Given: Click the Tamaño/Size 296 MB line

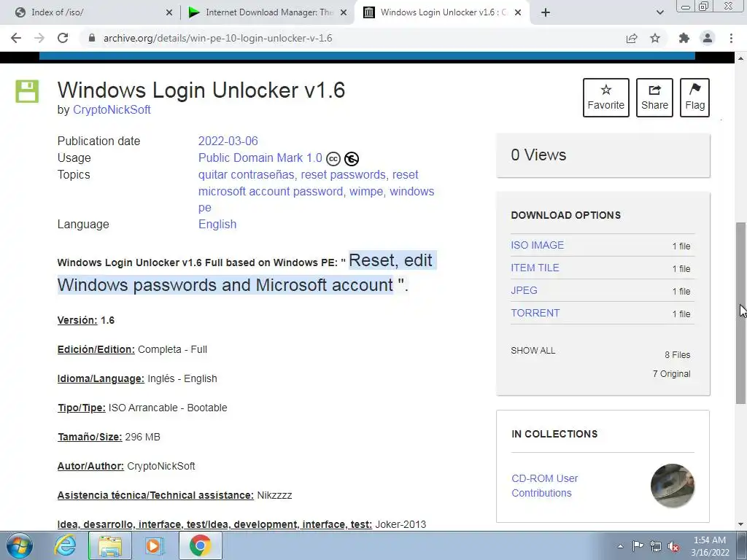Looking at the screenshot, I should tap(109, 437).
